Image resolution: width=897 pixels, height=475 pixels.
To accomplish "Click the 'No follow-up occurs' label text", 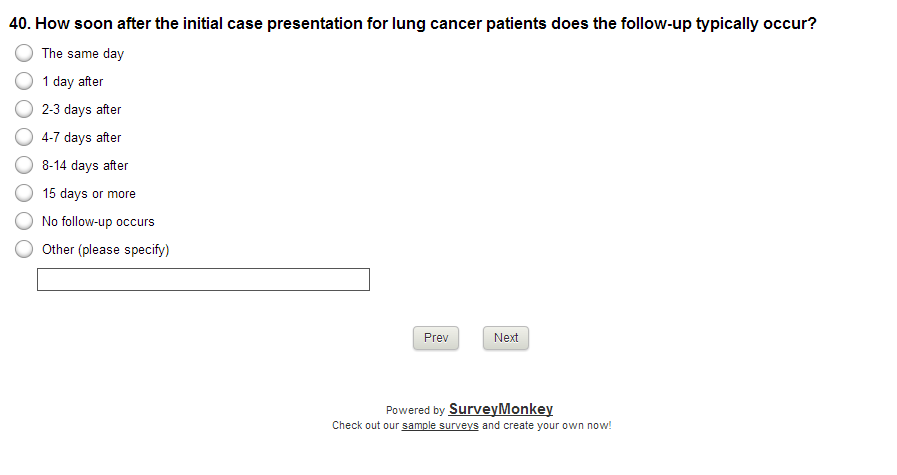I will pos(98,222).
